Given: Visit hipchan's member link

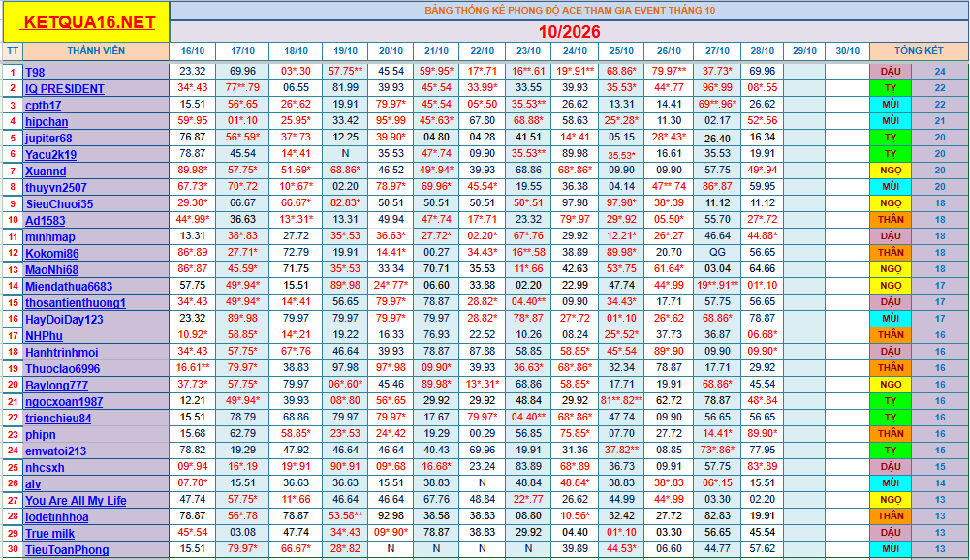Looking at the screenshot, I should [x=47, y=122].
